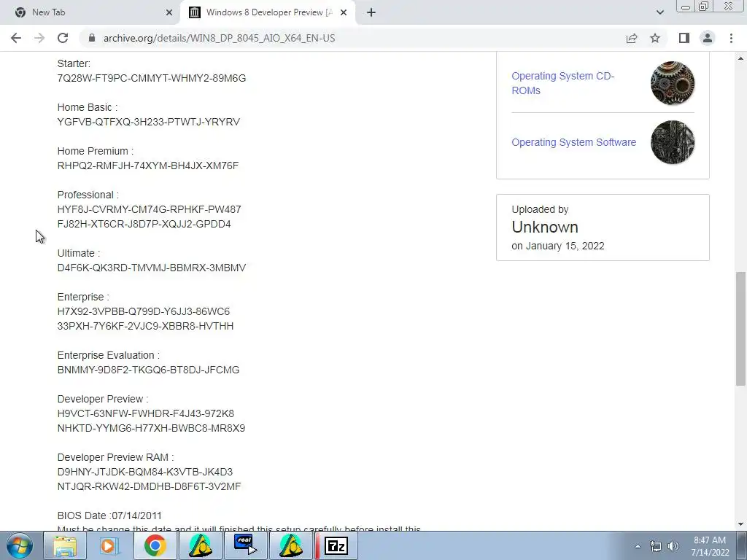Click the key 33PXH-7Y6KF-2VJC9-XBBR8-HVTHH
The width and height of the screenshot is (747, 560).
click(x=145, y=326)
